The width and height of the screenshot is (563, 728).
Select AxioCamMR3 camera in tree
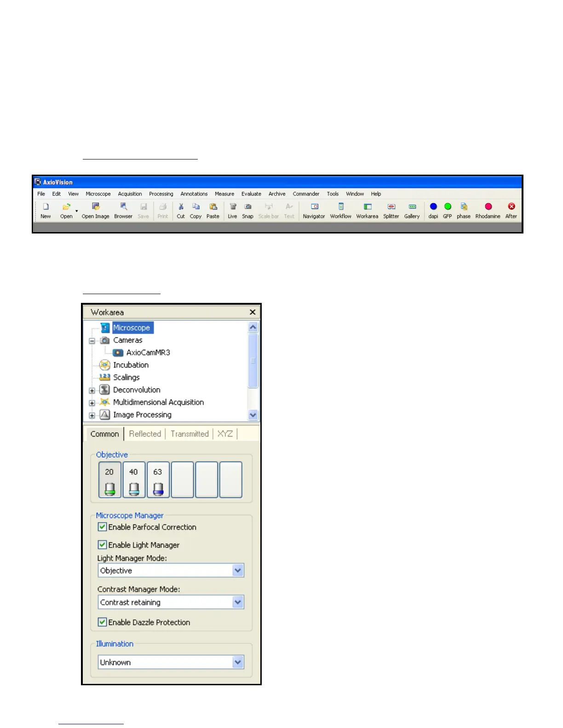click(x=148, y=353)
